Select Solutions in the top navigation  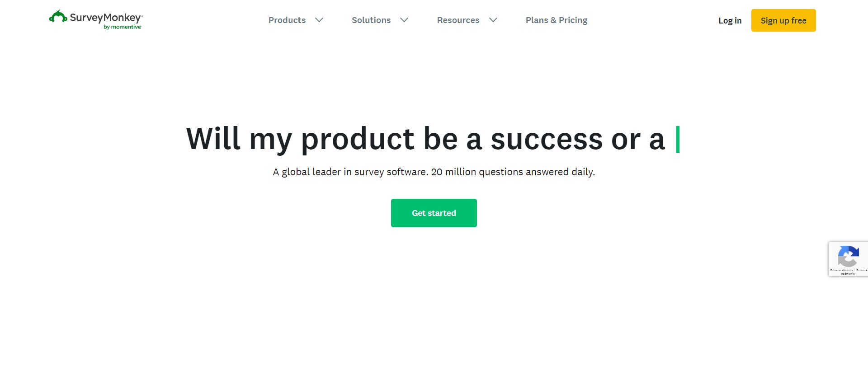click(x=371, y=20)
